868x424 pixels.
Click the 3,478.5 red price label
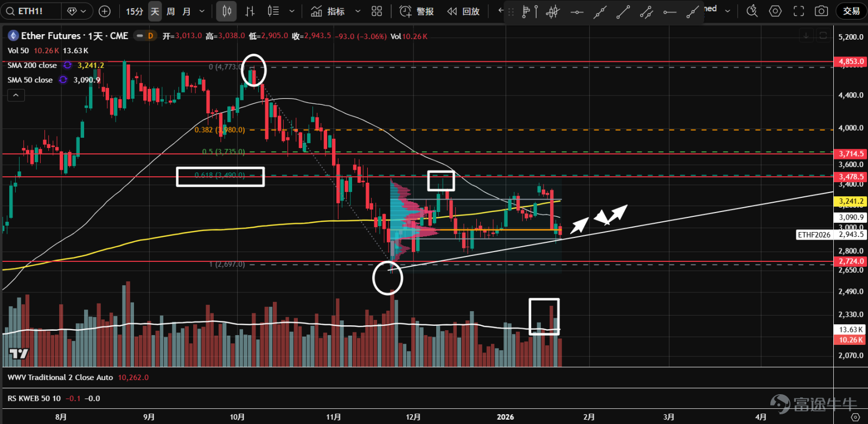click(x=851, y=177)
